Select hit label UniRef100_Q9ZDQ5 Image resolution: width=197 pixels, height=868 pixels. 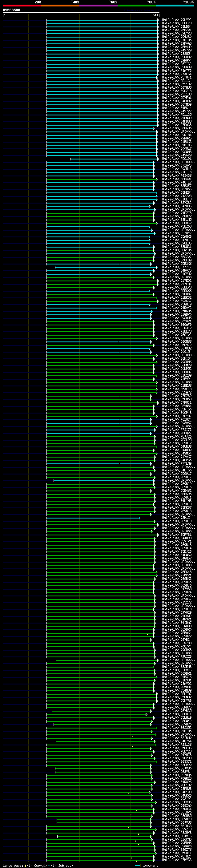[x=177, y=775]
